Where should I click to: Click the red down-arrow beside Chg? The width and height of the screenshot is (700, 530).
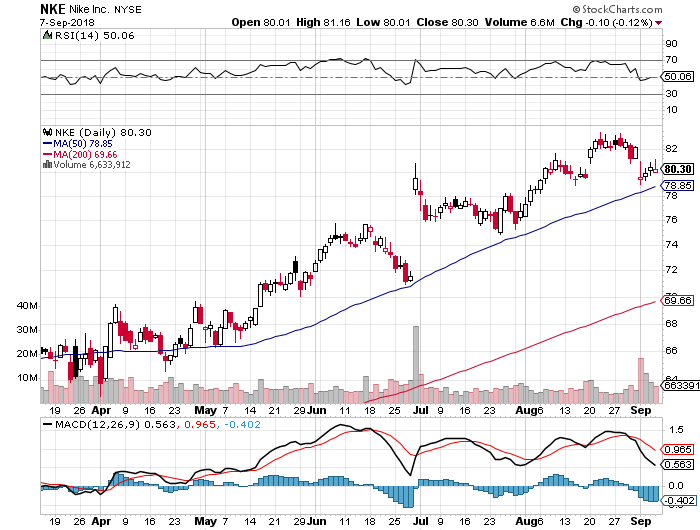tap(659, 23)
